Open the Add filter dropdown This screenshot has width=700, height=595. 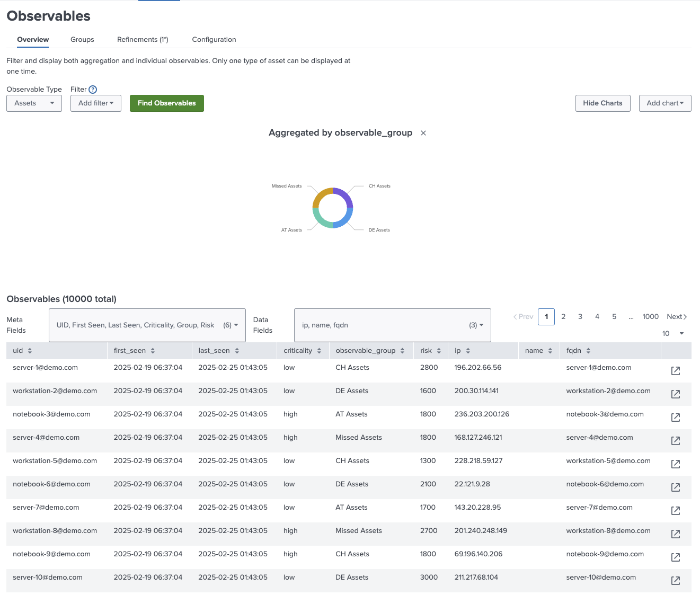95,103
